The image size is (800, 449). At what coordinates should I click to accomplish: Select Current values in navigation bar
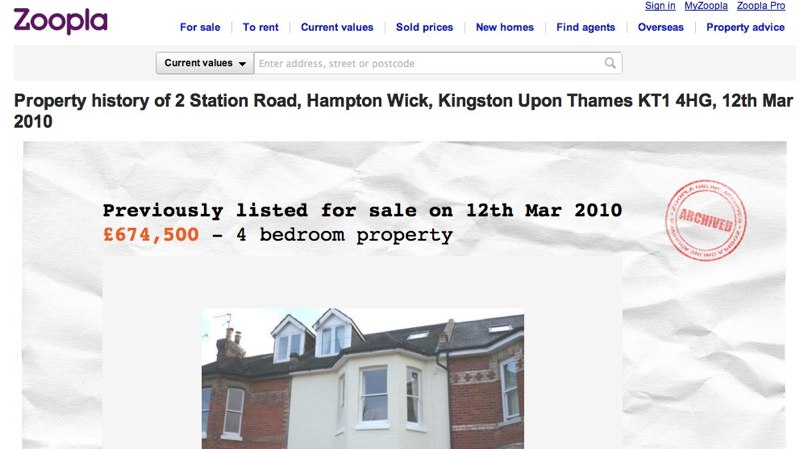pyautogui.click(x=337, y=28)
